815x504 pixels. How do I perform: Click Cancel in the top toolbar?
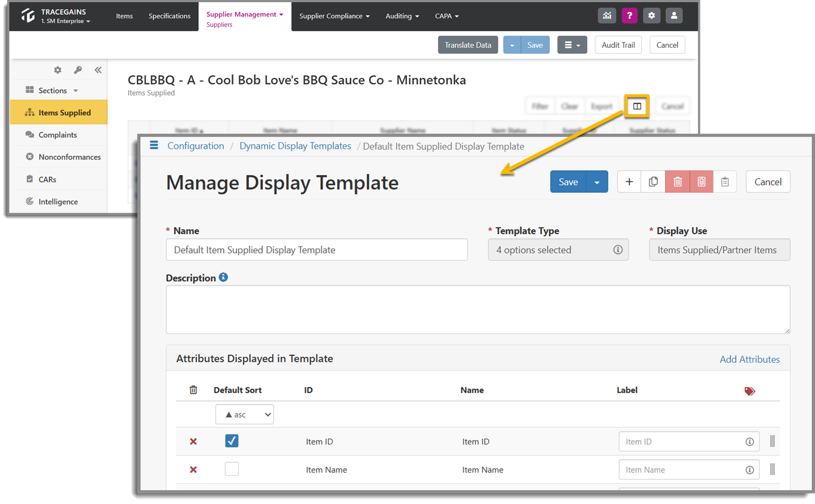pyautogui.click(x=667, y=45)
